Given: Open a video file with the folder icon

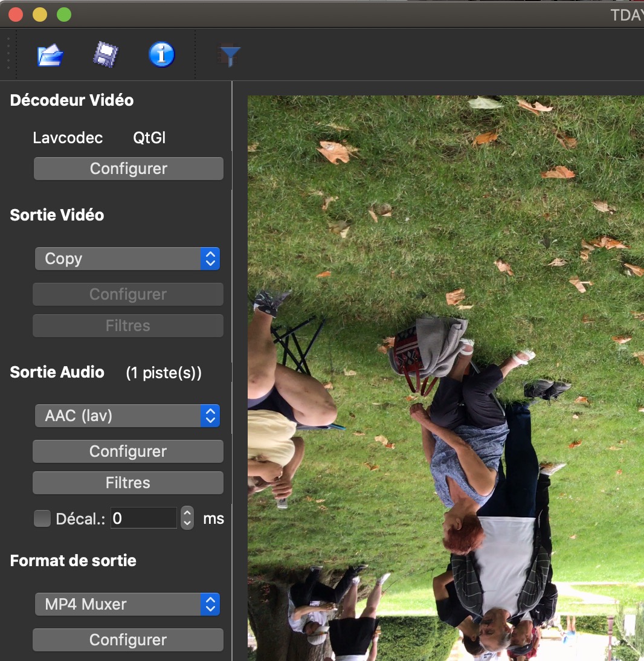Looking at the screenshot, I should click(x=50, y=55).
